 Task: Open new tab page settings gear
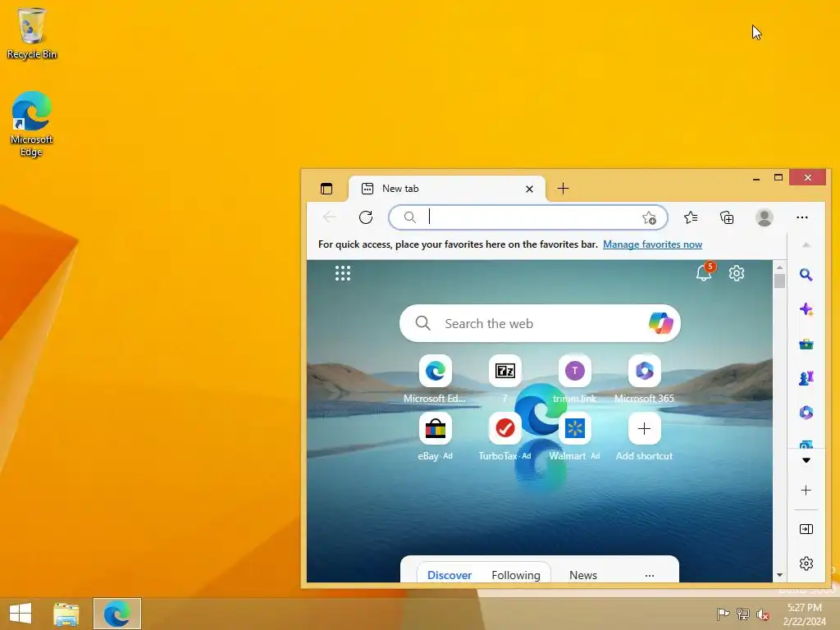coord(737,273)
